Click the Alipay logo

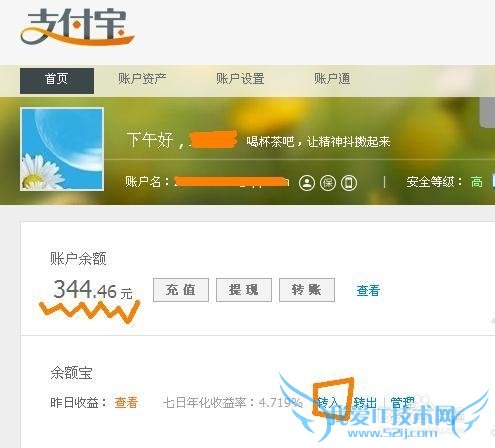click(77, 27)
